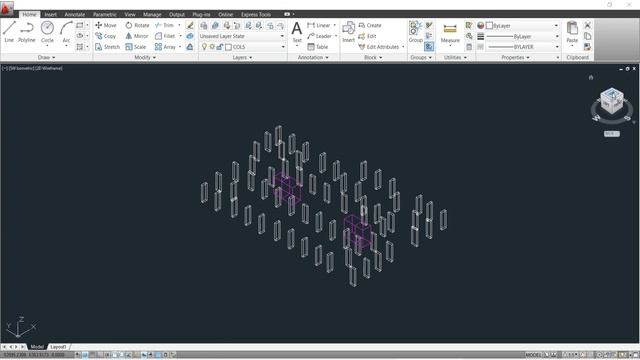The image size is (640, 360).
Task: Select the Arc tool
Action: pos(66,32)
